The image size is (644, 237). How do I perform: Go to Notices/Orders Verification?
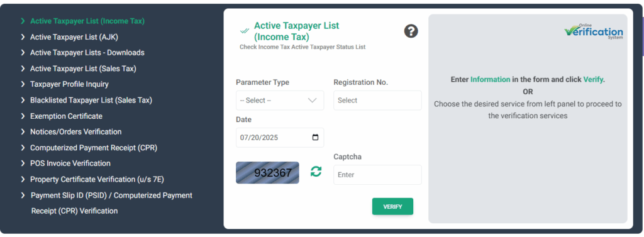coord(76,132)
